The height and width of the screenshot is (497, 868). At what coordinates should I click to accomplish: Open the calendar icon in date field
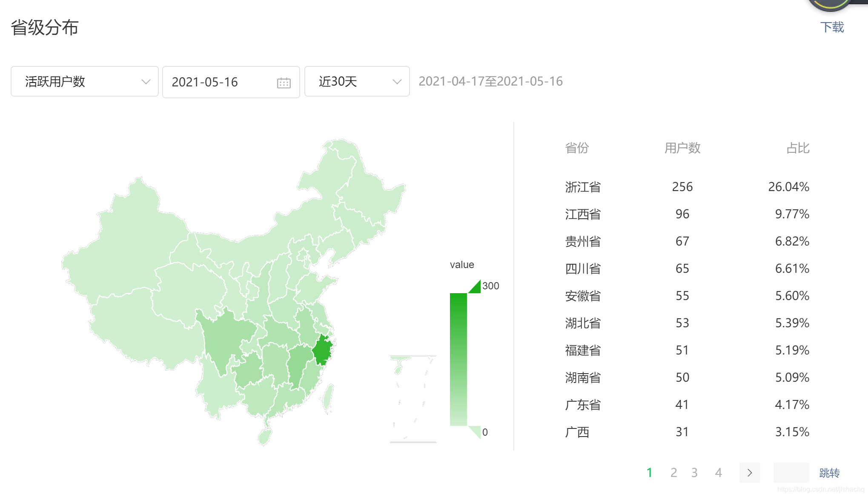point(284,83)
